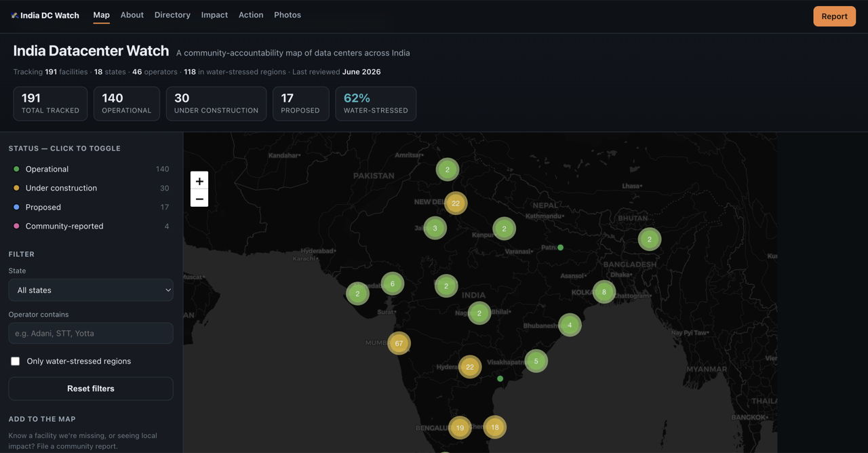
Task: Open the cluster marker of 2 near Nagpur
Action: 479,313
